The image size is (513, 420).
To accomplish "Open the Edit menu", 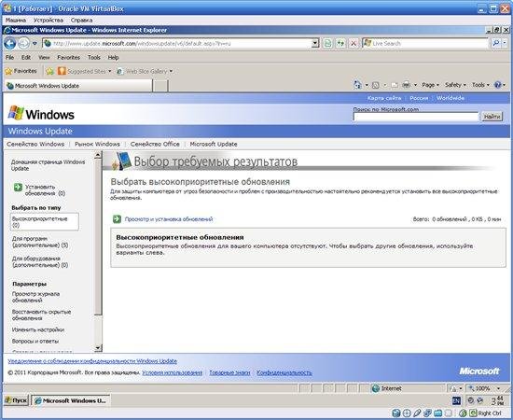I will pyautogui.click(x=26, y=57).
